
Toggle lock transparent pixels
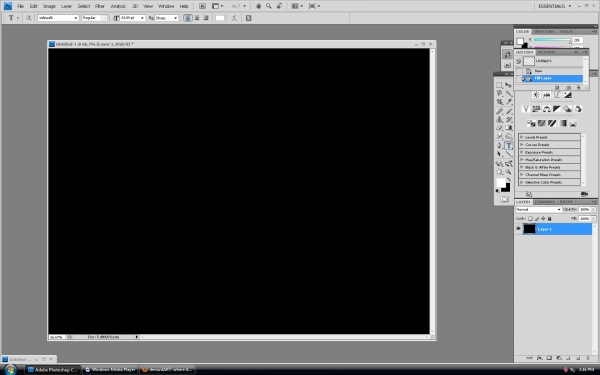pyautogui.click(x=530, y=218)
